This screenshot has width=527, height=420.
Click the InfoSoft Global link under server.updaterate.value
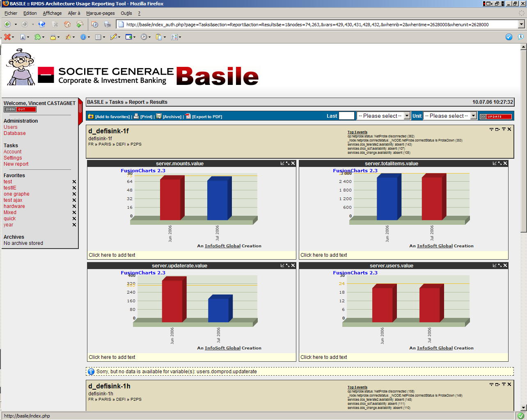point(223,348)
